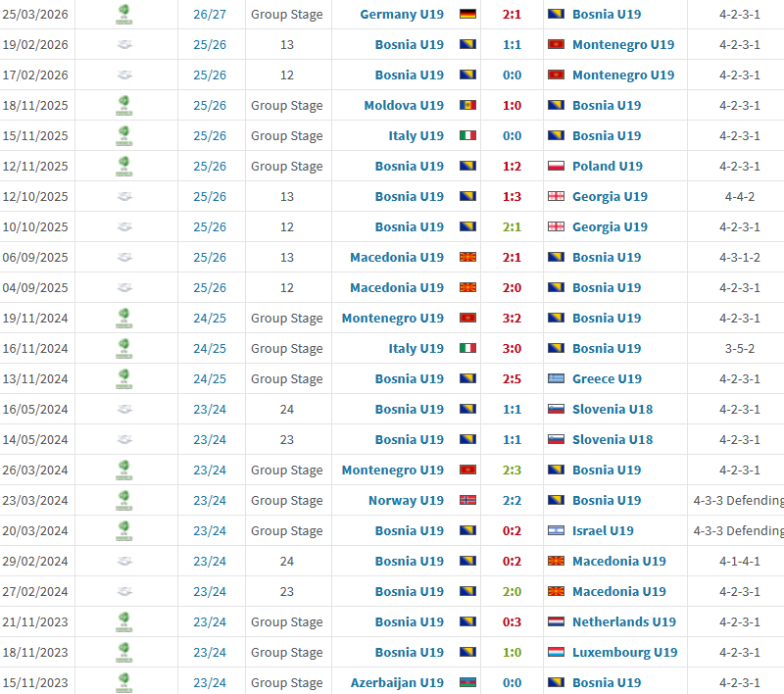The height and width of the screenshot is (694, 784).
Task: Click the Poland flag icon
Action: tap(556, 166)
